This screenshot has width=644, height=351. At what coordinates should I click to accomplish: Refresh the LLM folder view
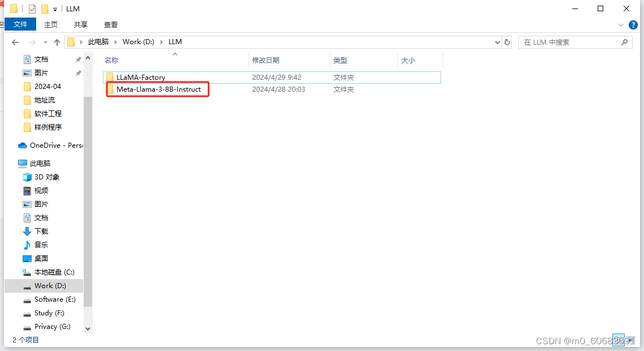coord(507,42)
